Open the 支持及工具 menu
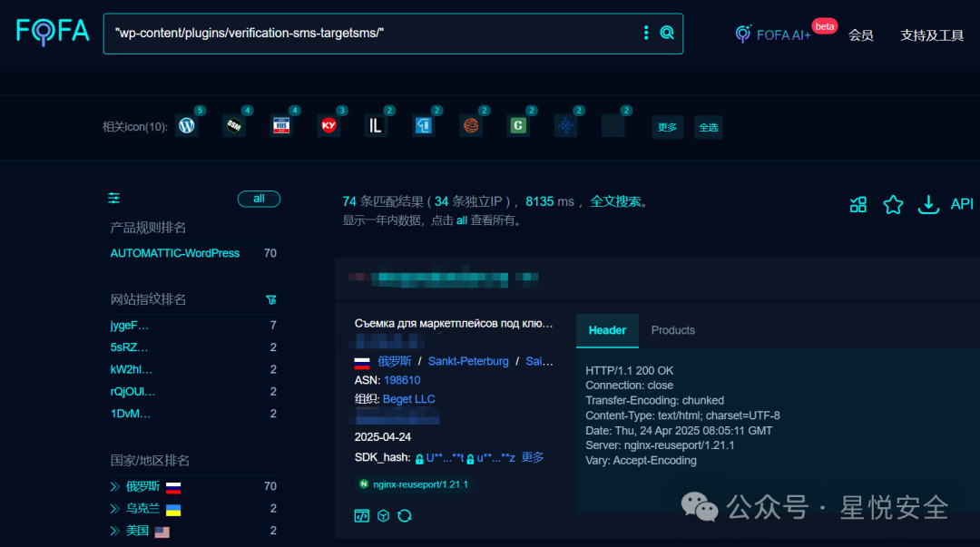 click(932, 35)
